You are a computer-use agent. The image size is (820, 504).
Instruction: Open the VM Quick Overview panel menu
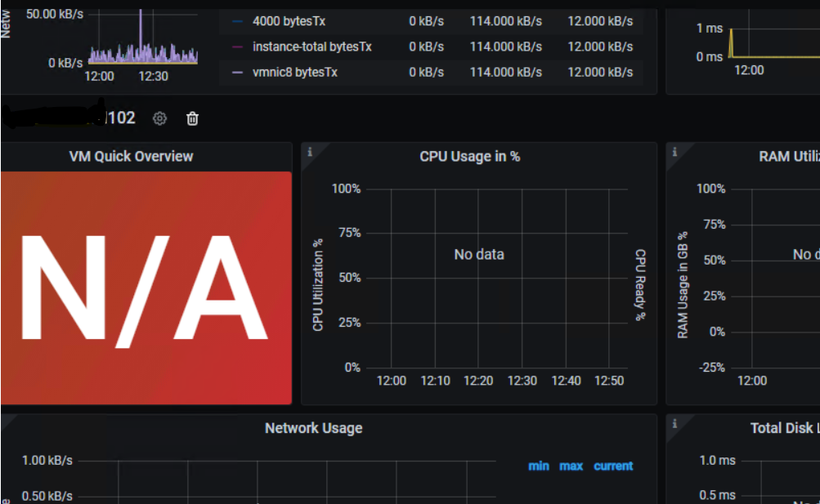[131, 157]
